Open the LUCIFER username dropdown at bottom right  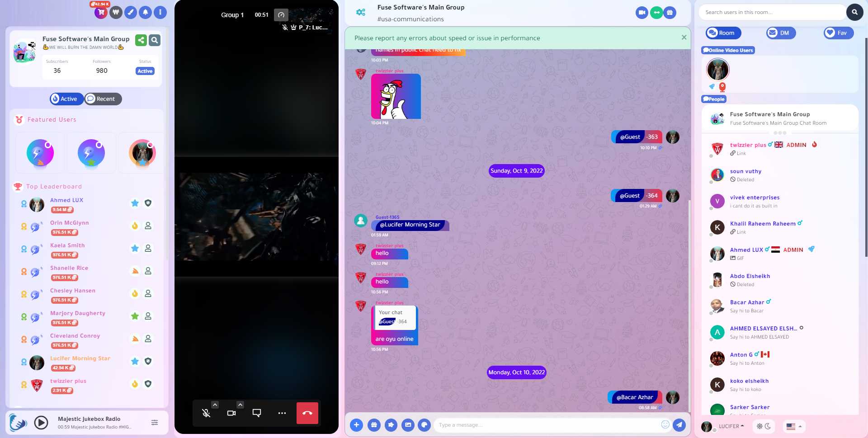point(728,426)
